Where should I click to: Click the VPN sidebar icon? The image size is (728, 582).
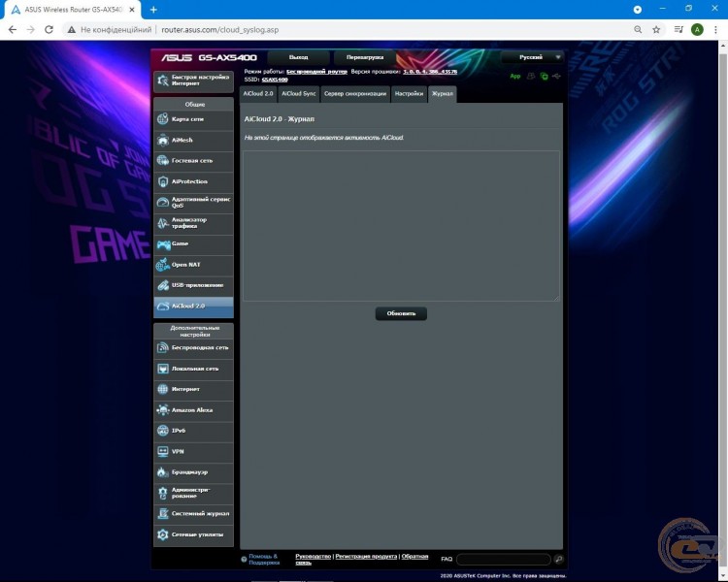[x=162, y=451]
